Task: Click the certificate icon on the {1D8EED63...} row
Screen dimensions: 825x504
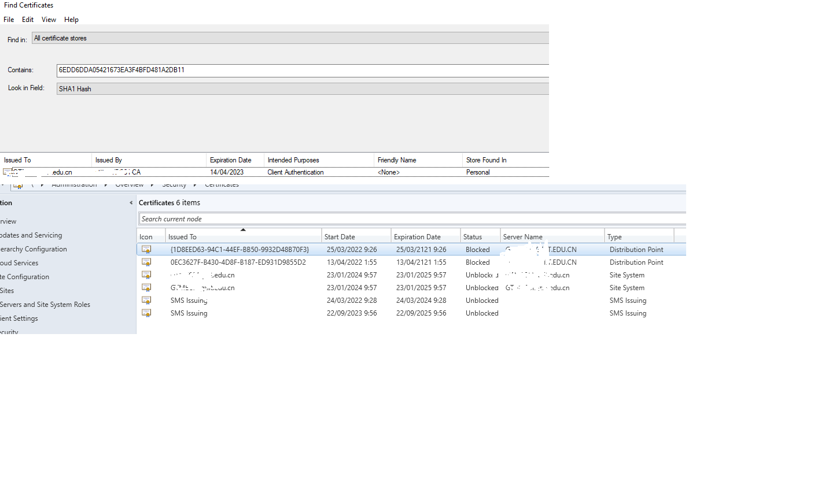Action: [x=146, y=249]
